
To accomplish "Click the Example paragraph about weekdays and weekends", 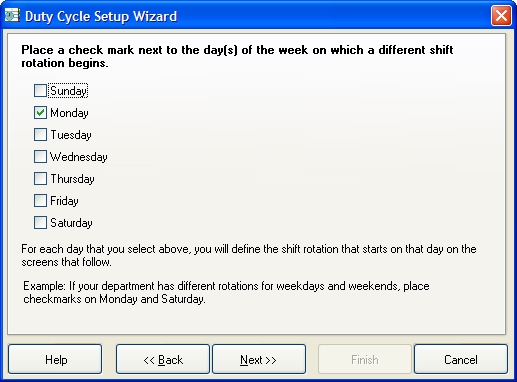I will coord(226,292).
